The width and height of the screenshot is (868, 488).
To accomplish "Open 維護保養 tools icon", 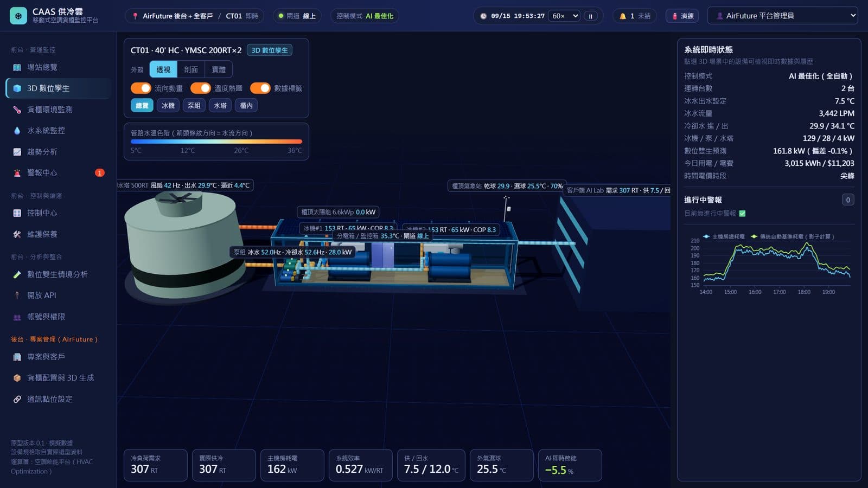I will click(x=17, y=234).
